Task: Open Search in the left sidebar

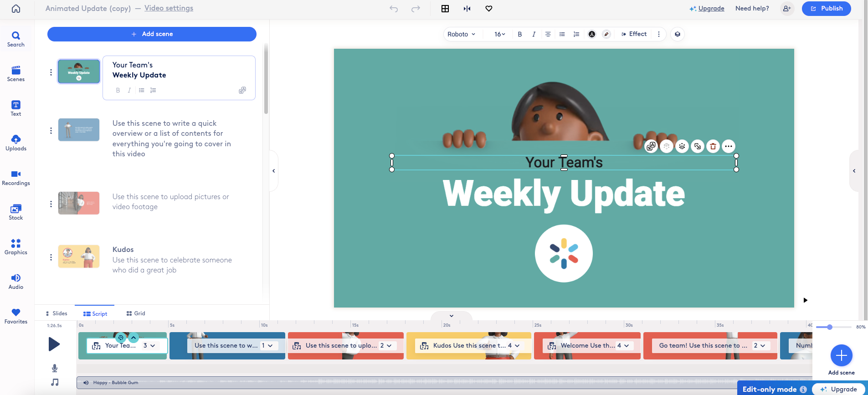Action: pos(16,39)
